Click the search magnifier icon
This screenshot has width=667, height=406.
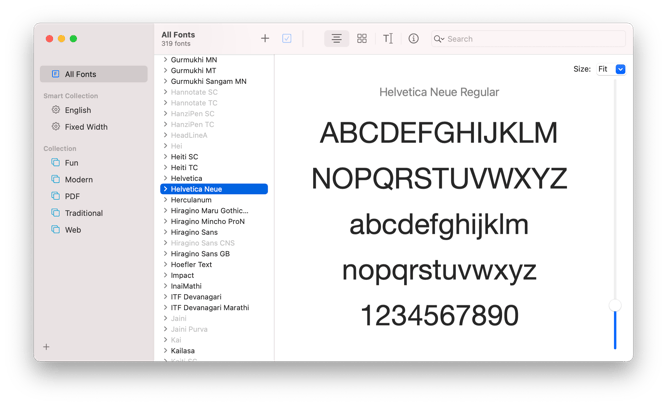[438, 39]
